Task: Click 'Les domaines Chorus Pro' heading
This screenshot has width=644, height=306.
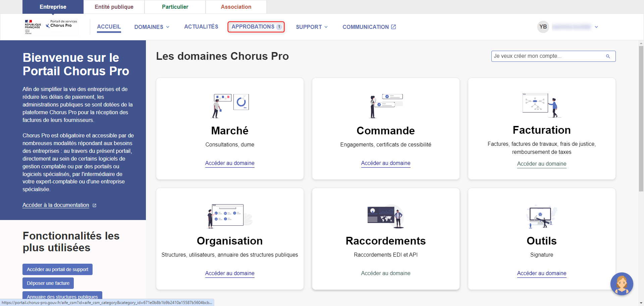Action: pos(222,56)
